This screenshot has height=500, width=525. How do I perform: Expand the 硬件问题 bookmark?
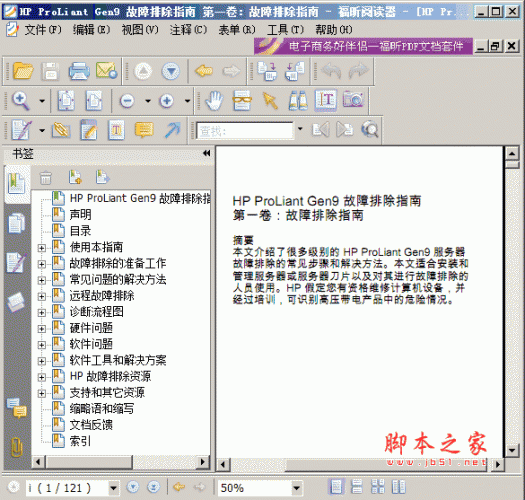pyautogui.click(x=42, y=328)
